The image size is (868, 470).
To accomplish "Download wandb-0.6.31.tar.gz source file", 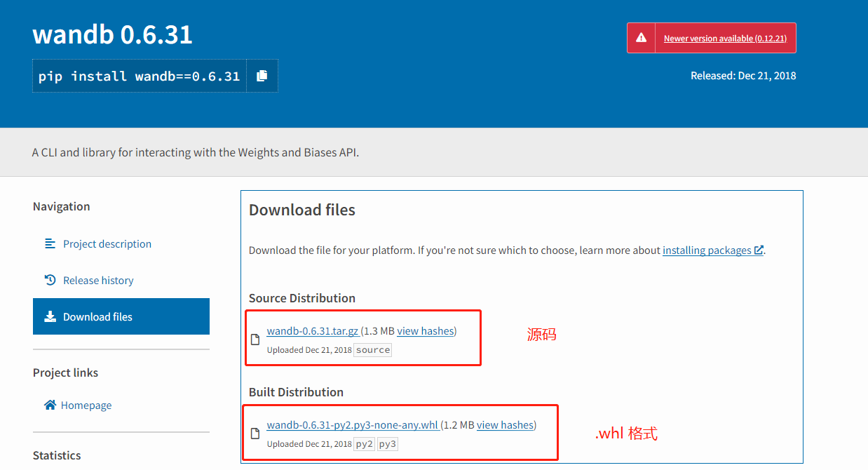I will click(x=313, y=331).
